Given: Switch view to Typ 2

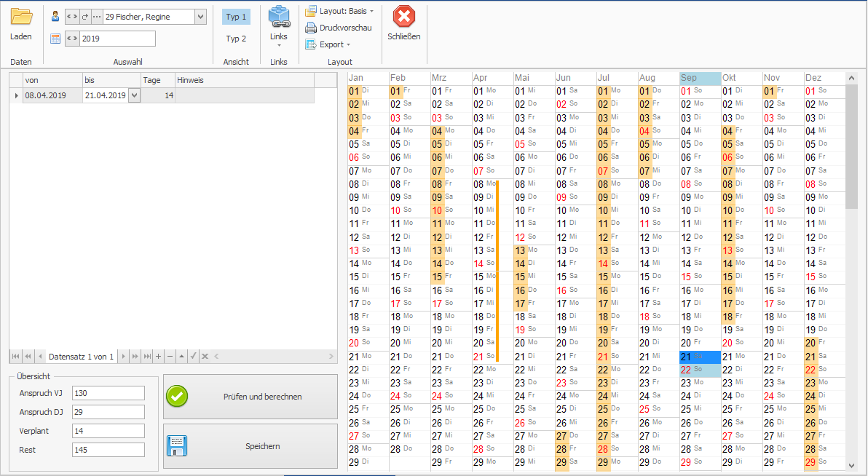Looking at the screenshot, I should coord(236,39).
